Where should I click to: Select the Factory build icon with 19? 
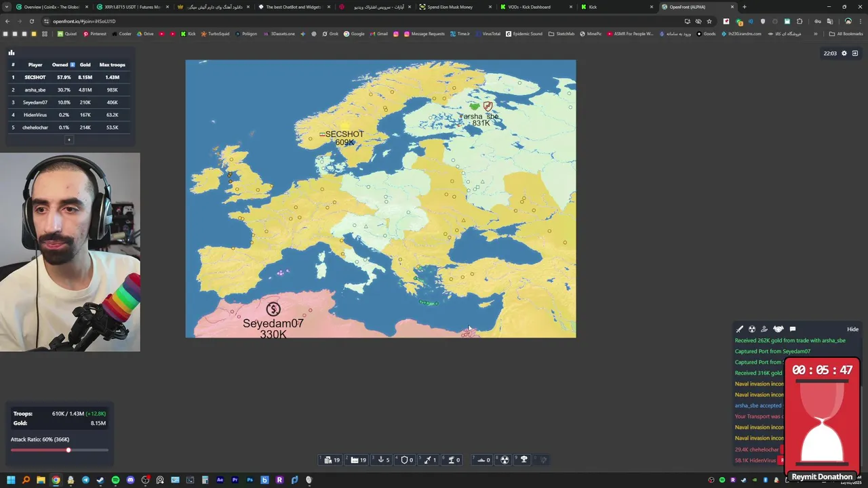358,460
